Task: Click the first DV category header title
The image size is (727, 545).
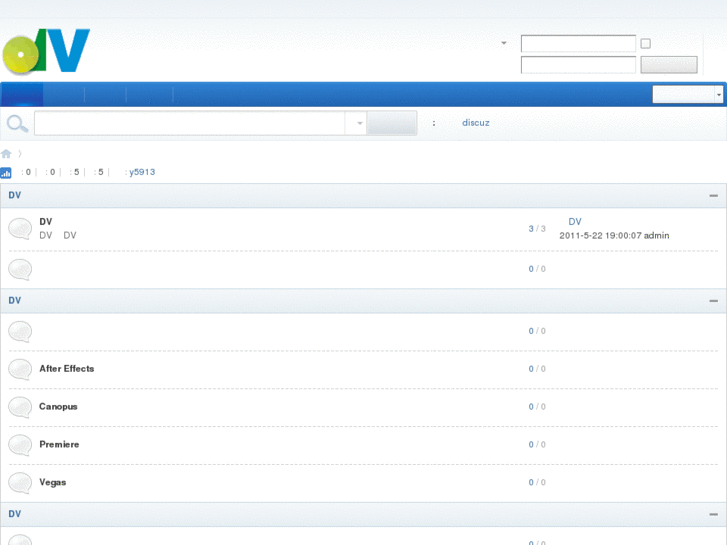Action: tap(14, 195)
